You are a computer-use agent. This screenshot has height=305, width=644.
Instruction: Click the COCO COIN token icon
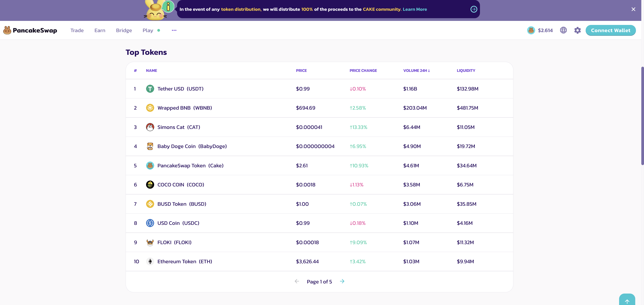[150, 185]
